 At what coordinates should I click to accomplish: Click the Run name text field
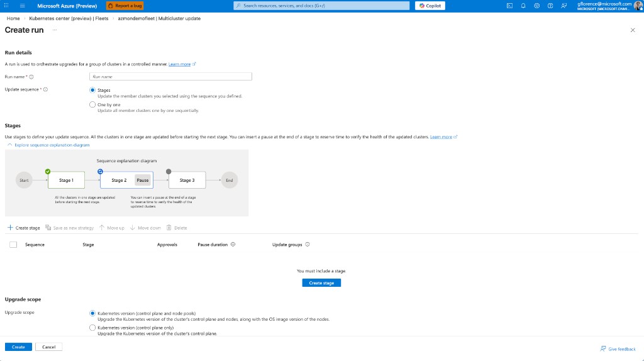tap(170, 76)
